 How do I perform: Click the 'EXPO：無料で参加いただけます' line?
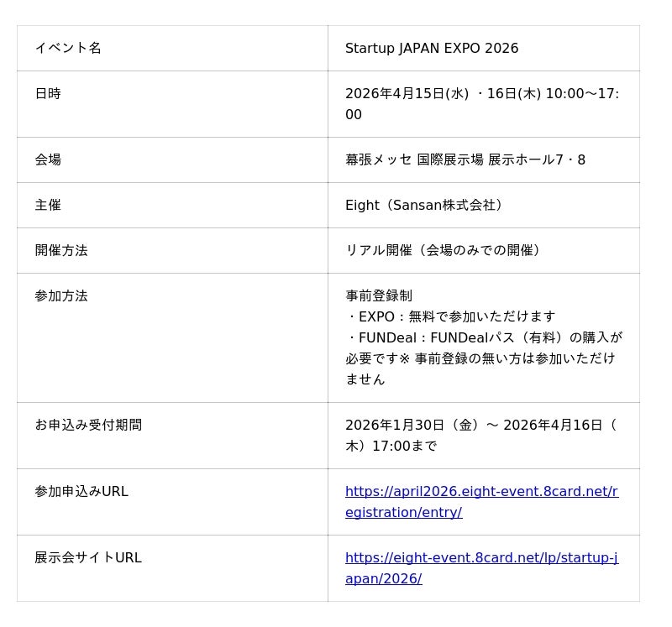(454, 316)
